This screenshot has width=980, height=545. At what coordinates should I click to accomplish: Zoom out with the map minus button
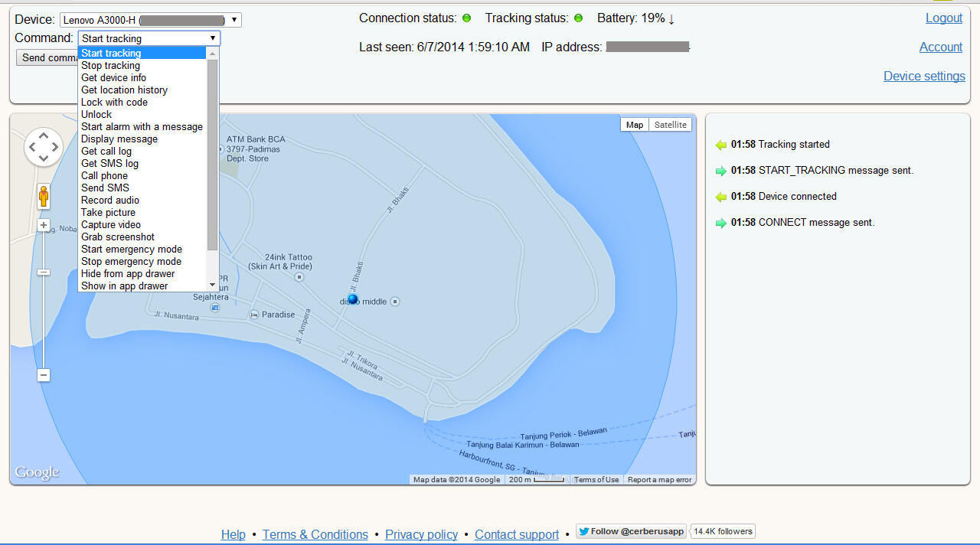(x=44, y=375)
